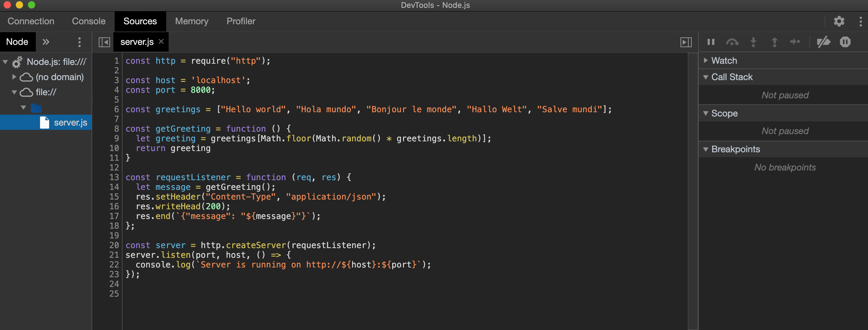The height and width of the screenshot is (330, 868).
Task: Select the Node navigator tab
Action: (x=17, y=42)
